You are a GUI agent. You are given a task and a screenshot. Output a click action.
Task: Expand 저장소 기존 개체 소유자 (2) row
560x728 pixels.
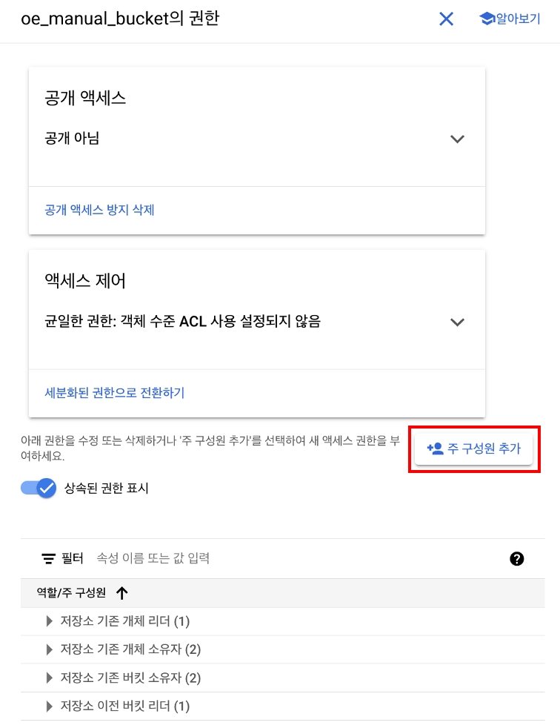50,649
